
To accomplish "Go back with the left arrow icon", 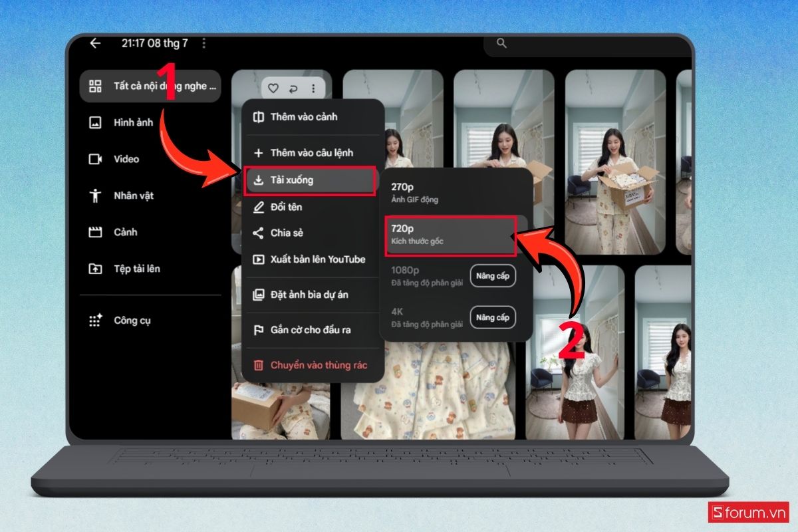I will point(95,43).
